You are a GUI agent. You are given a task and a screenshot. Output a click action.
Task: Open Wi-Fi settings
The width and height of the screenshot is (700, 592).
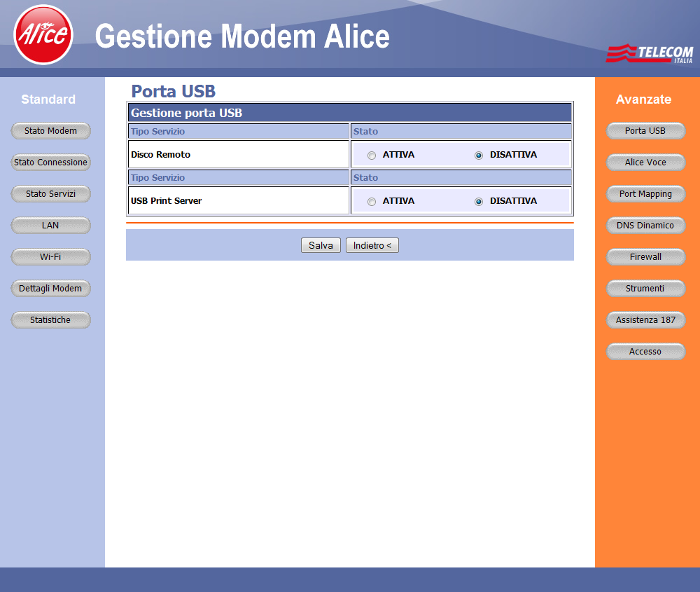tap(50, 257)
